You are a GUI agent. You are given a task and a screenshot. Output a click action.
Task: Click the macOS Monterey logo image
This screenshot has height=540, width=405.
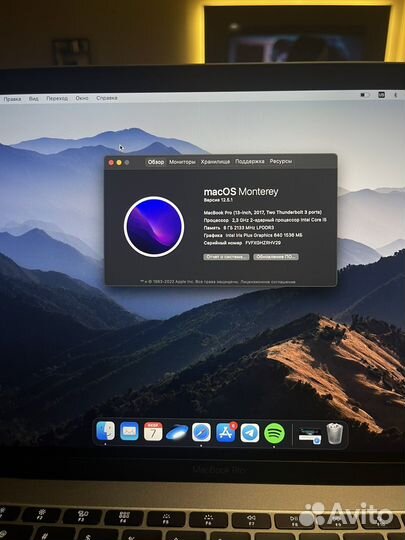point(154,227)
